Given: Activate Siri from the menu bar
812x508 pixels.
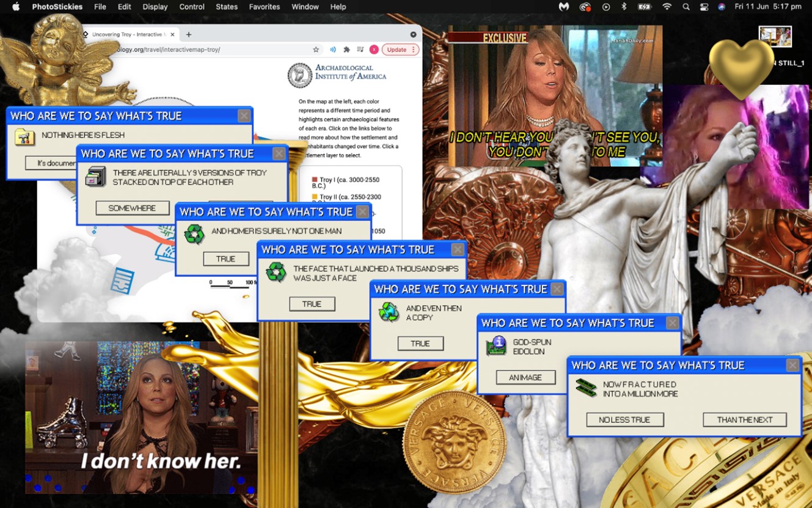Looking at the screenshot, I should 722,7.
